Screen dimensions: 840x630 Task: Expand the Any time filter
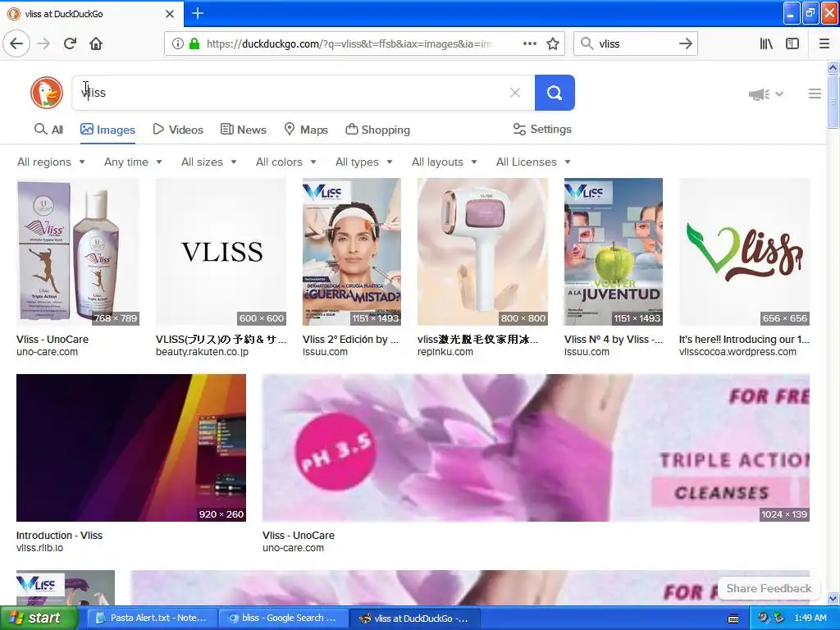133,162
